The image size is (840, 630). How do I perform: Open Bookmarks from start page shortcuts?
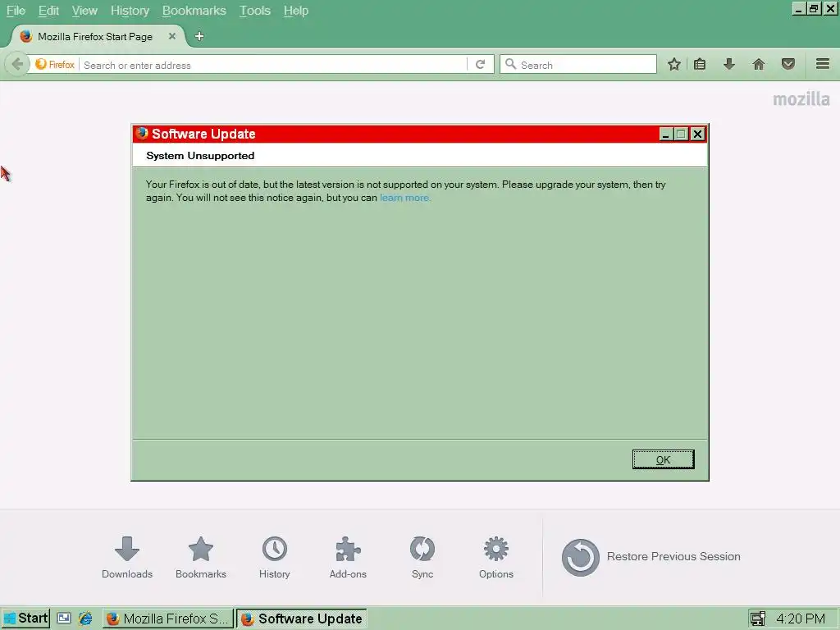point(201,557)
